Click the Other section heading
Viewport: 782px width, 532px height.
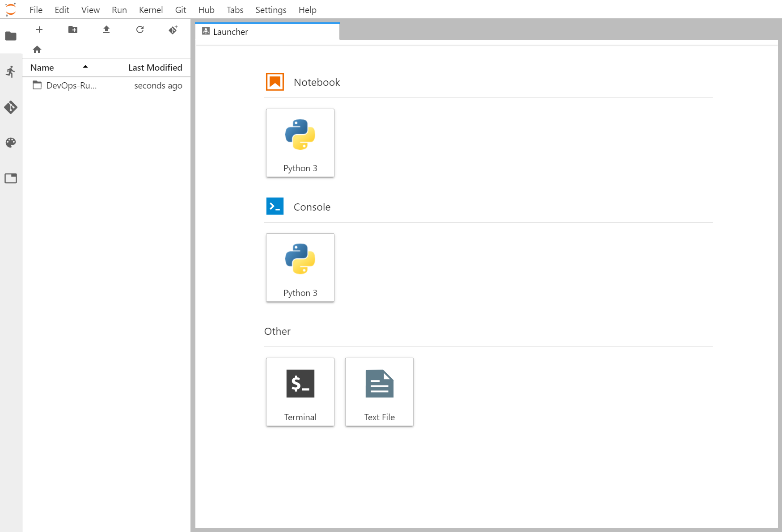277,331
